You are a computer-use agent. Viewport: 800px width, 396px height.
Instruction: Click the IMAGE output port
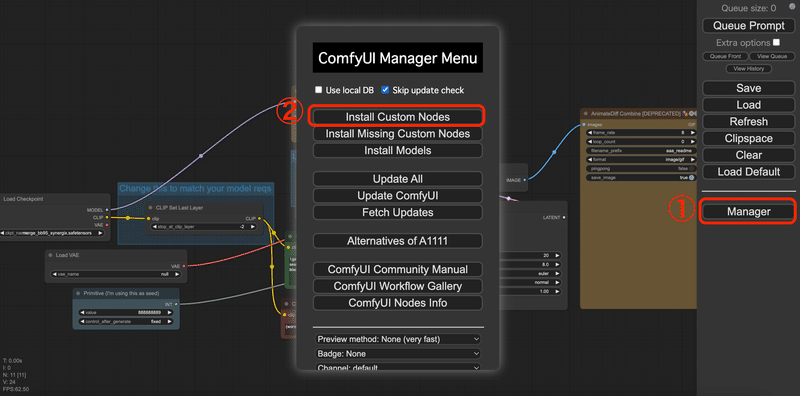pyautogui.click(x=524, y=180)
